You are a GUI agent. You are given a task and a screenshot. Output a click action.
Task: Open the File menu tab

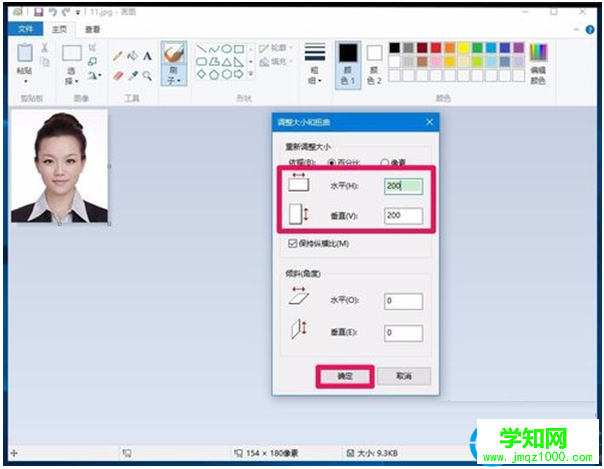point(25,29)
